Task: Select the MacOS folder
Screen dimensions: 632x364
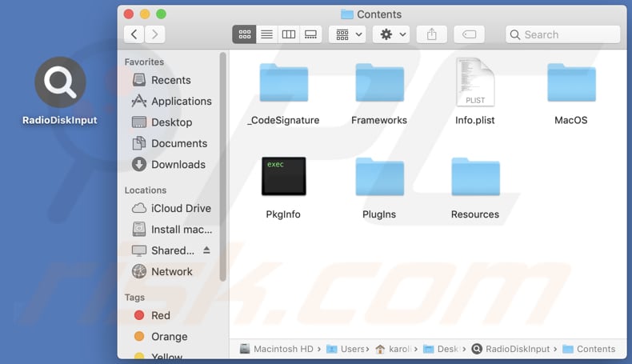Action: pos(571,82)
